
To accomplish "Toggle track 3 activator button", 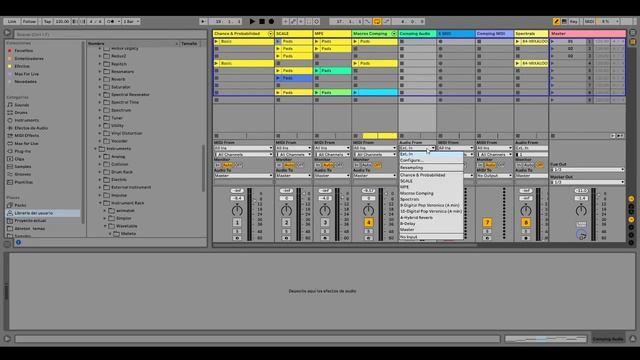I will point(325,222).
